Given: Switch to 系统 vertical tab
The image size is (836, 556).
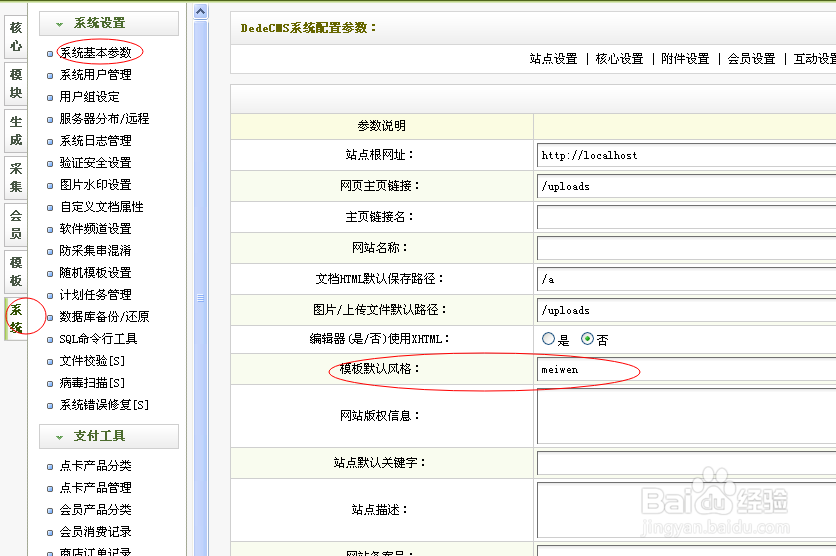Looking at the screenshot, I should (x=16, y=318).
